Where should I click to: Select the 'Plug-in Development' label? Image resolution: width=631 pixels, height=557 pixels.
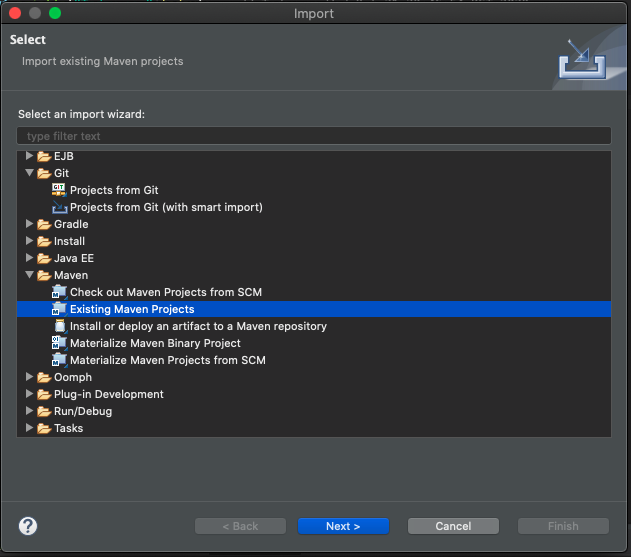109,394
